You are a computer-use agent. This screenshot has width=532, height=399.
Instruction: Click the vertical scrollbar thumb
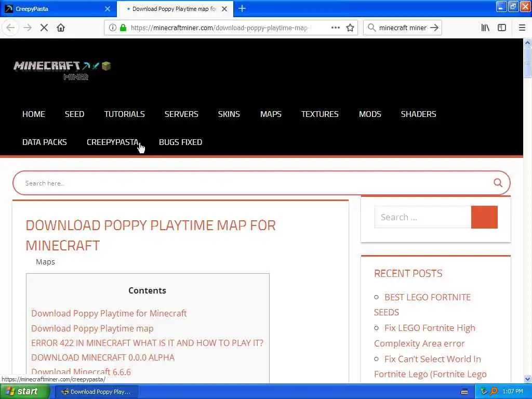point(527,62)
